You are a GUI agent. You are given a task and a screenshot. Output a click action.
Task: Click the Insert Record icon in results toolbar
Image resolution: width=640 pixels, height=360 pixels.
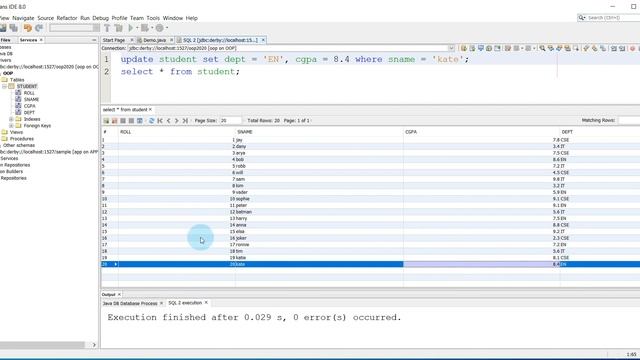[x=106, y=121]
